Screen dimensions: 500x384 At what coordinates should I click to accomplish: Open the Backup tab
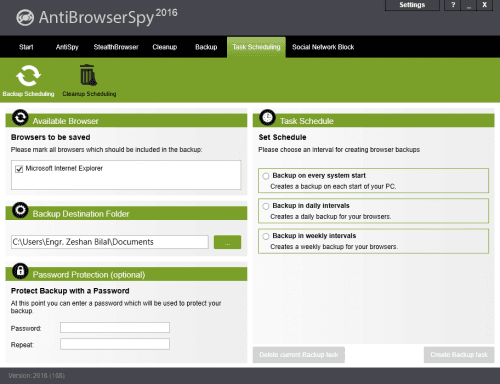(x=206, y=47)
